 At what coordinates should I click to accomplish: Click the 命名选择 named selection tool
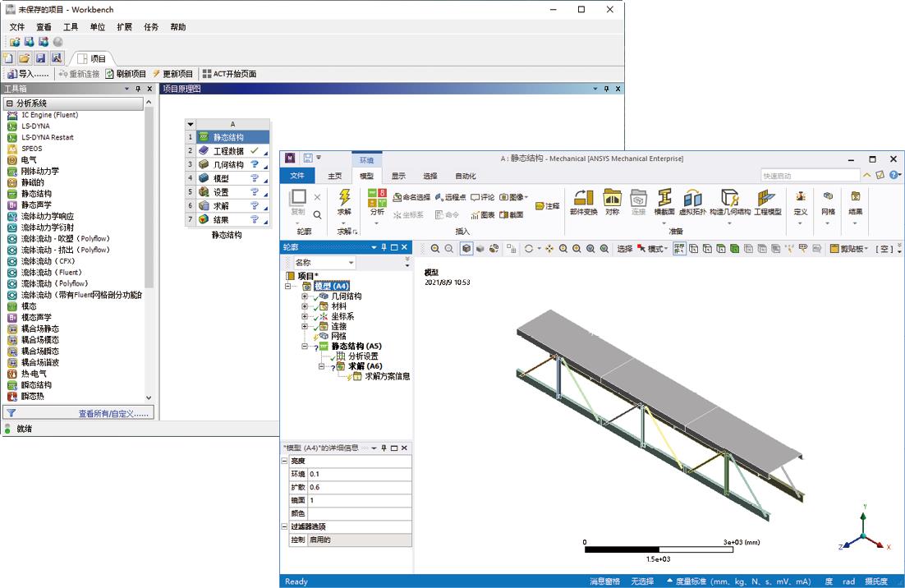411,197
